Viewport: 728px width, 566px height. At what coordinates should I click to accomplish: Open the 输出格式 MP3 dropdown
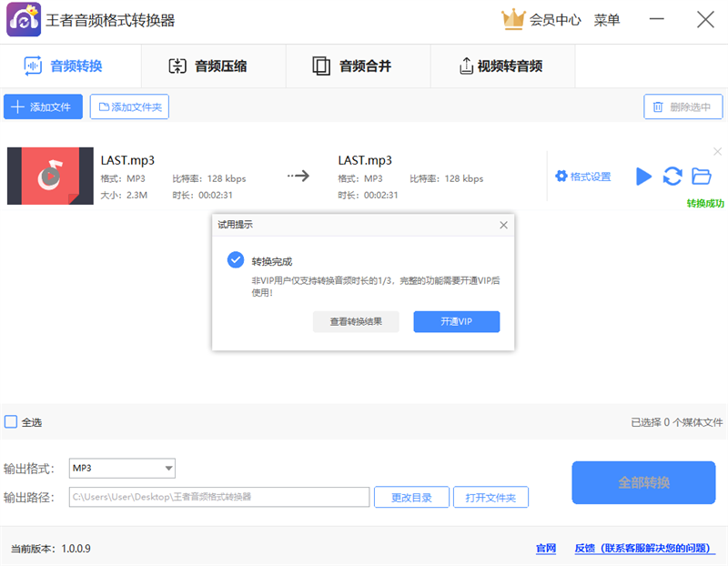[x=121, y=468]
